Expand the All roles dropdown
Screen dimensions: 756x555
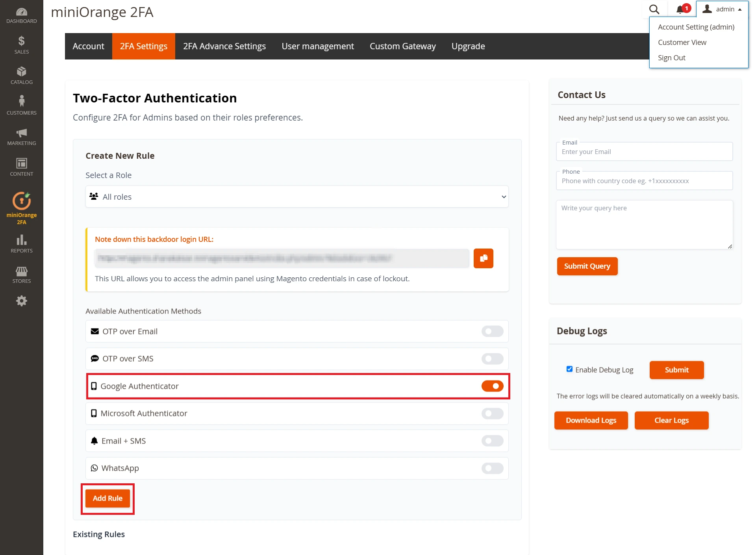point(297,197)
